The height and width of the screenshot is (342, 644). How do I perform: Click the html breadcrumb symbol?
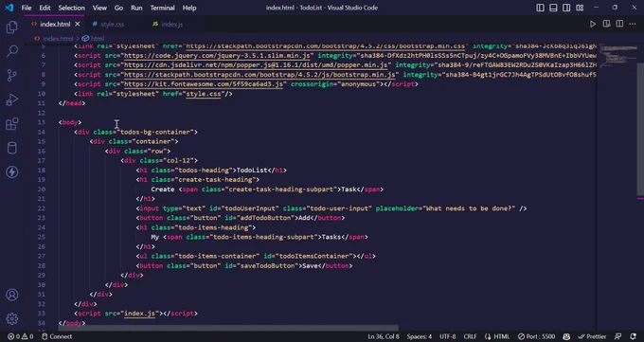click(x=93, y=38)
